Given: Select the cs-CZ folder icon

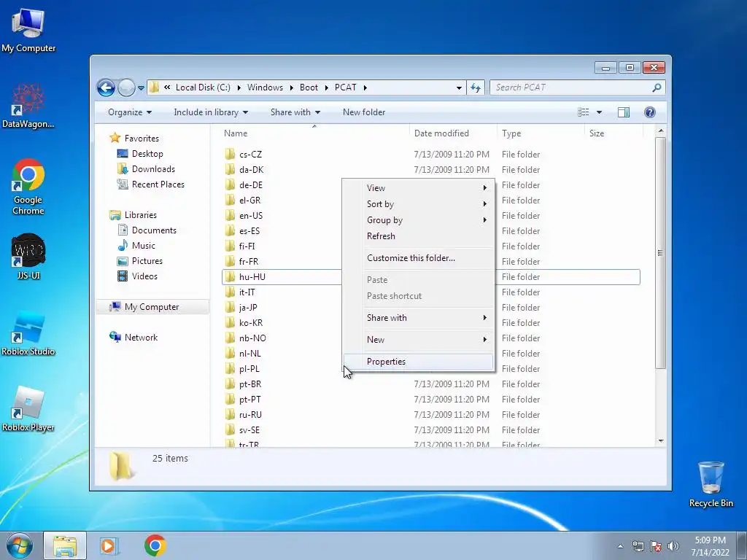Looking at the screenshot, I should [x=230, y=154].
